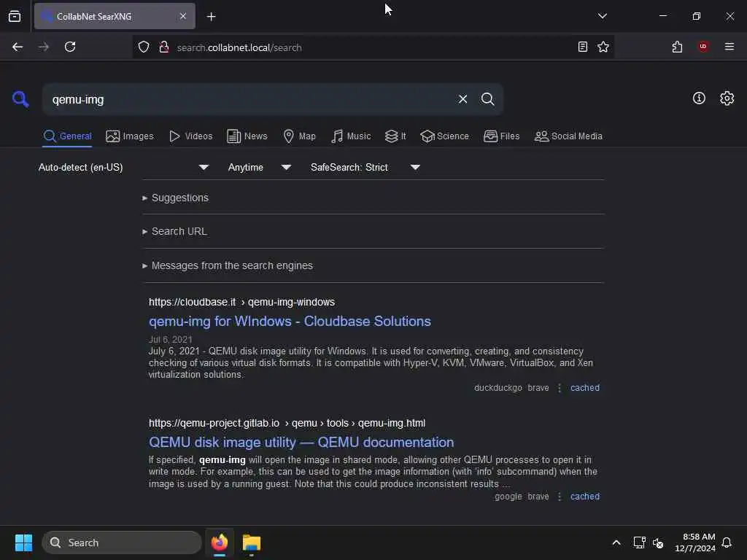Switch to the Social Media category
Image resolution: width=747 pixels, height=560 pixels.
(x=568, y=136)
